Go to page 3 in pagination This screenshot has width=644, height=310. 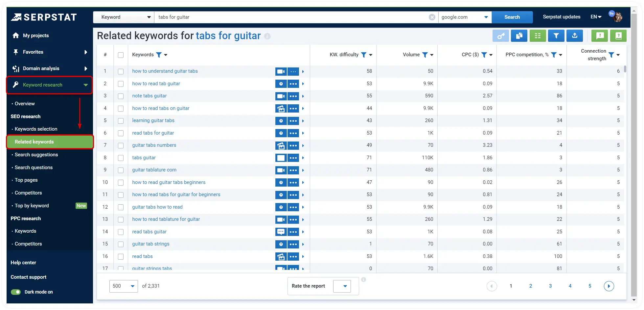(x=550, y=286)
